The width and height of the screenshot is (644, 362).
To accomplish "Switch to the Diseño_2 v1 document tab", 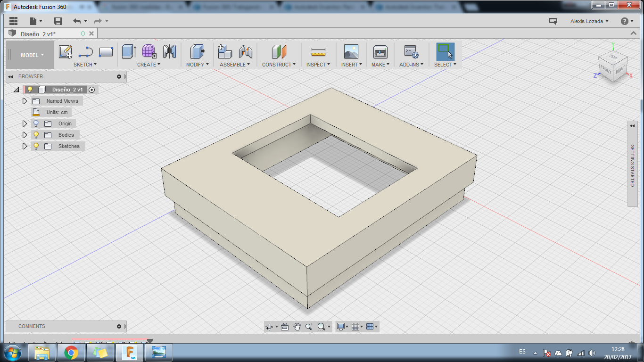I will [x=38, y=33].
